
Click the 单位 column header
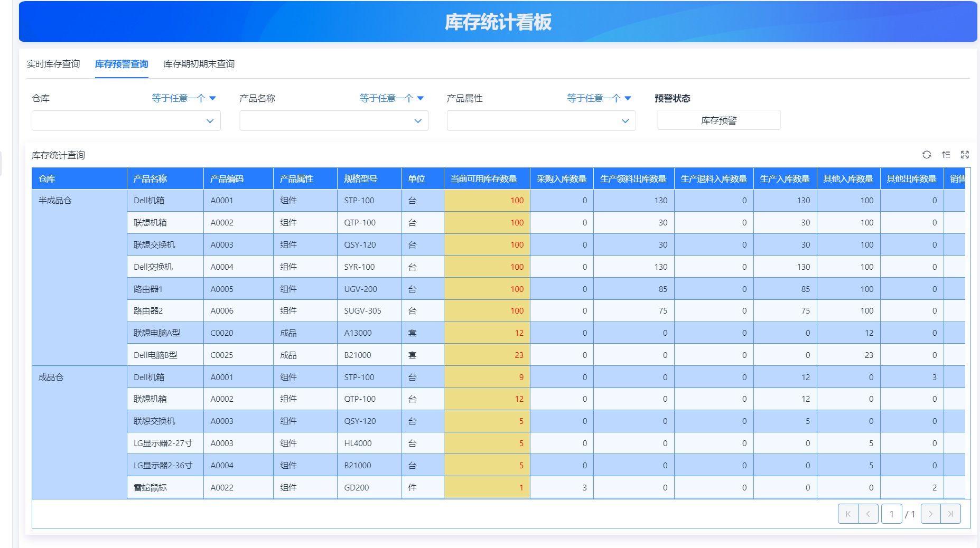point(423,178)
